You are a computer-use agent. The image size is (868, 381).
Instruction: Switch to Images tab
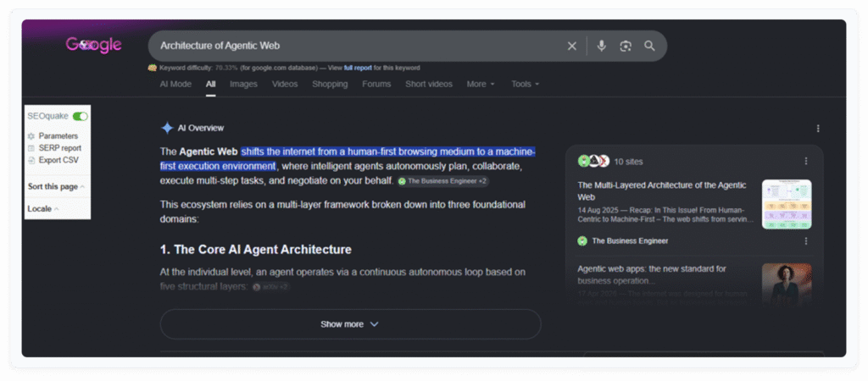tap(243, 84)
